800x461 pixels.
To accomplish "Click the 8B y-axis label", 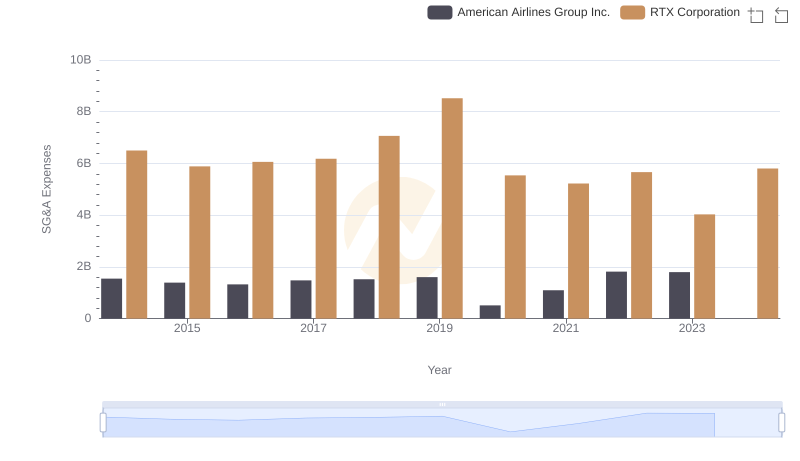I will click(x=84, y=111).
